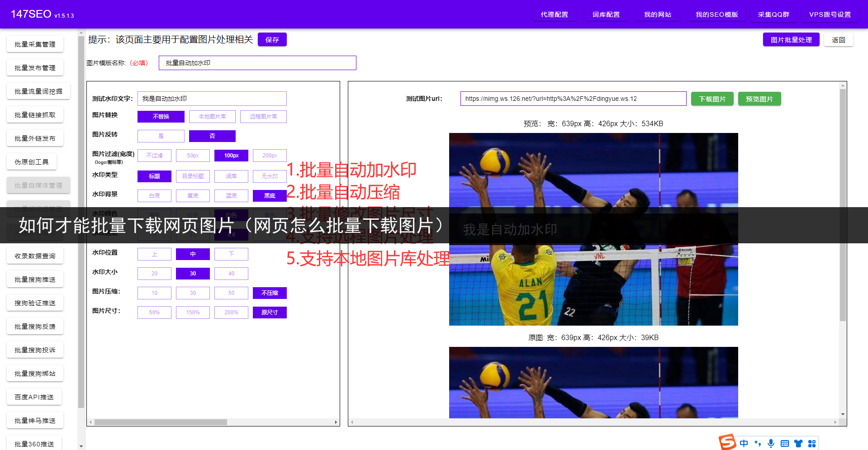Screen dimensions: 868x450
Task: Select 本地图片库 for 图片替换
Action: click(x=212, y=117)
